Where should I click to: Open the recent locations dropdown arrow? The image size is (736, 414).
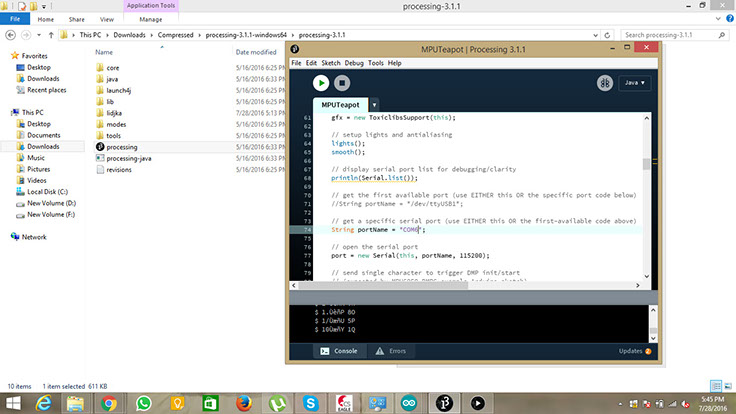[39, 35]
